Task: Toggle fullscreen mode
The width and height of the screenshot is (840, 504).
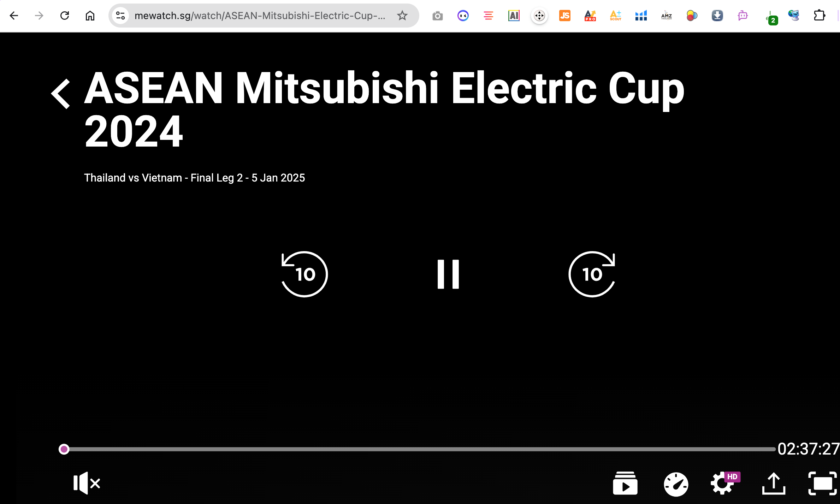Action: click(822, 484)
